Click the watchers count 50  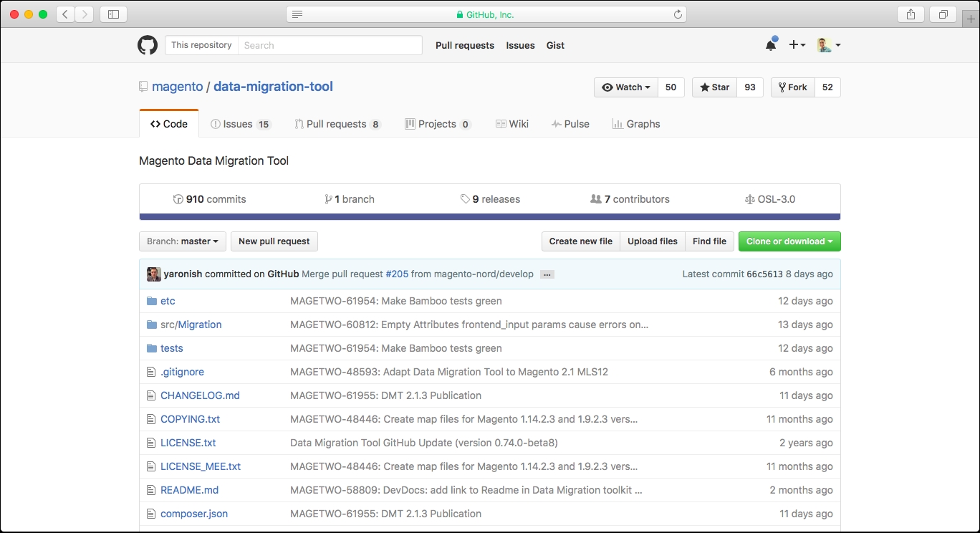coord(671,87)
